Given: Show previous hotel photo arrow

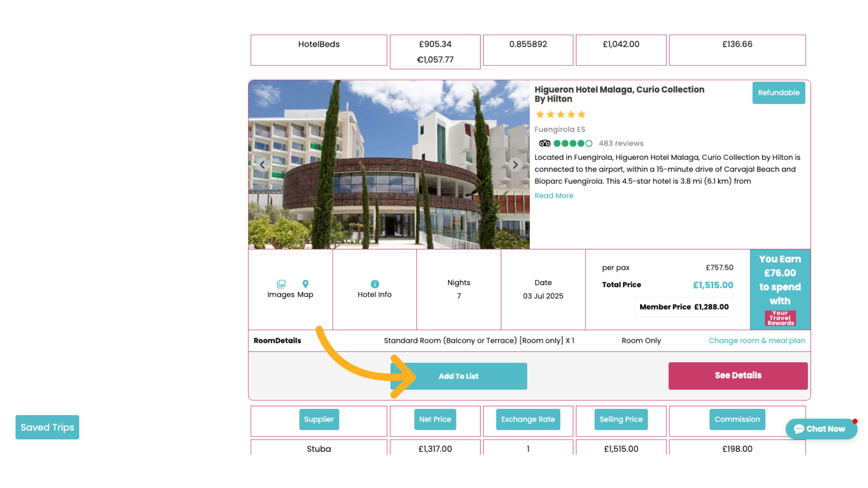Looking at the screenshot, I should point(262,165).
